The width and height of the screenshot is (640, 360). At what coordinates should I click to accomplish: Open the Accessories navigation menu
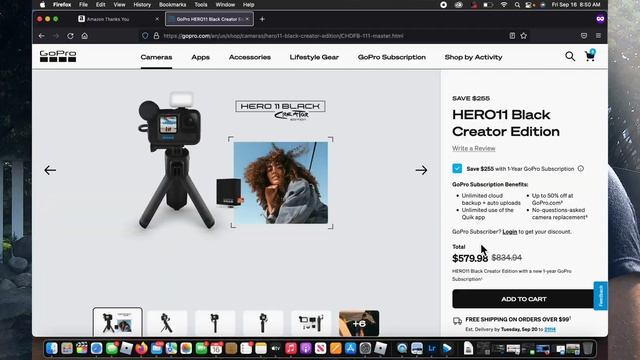point(250,57)
